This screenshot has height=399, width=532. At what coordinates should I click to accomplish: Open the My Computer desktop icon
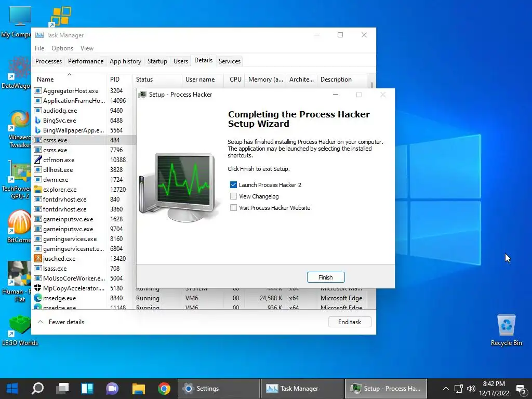[20, 21]
